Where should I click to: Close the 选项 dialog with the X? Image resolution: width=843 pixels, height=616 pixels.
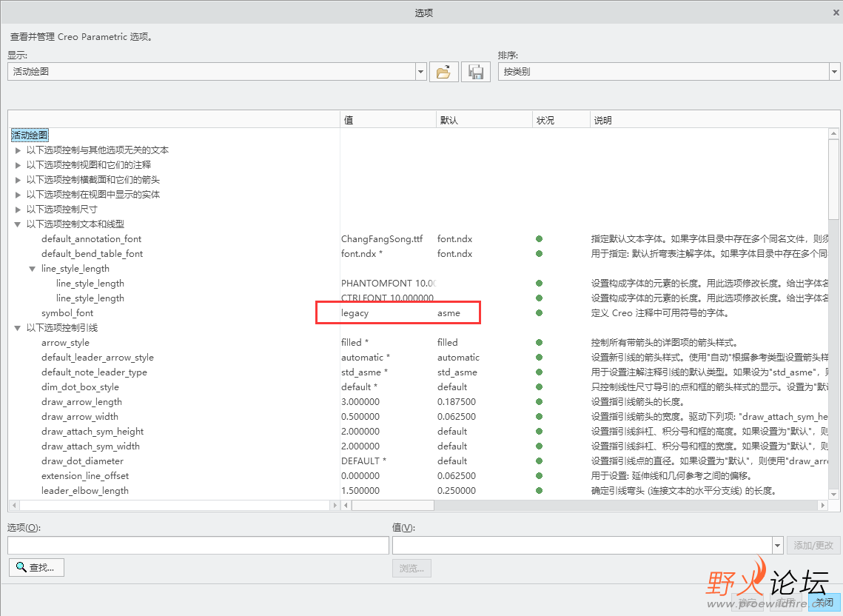(x=836, y=13)
